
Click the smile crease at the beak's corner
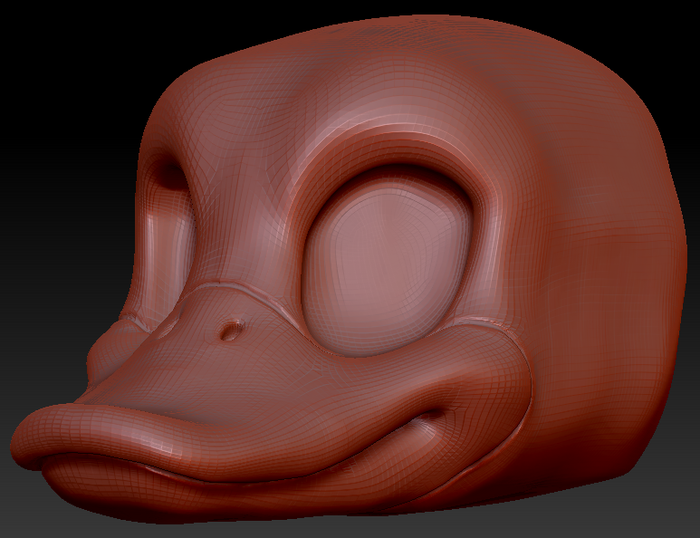tap(430, 417)
